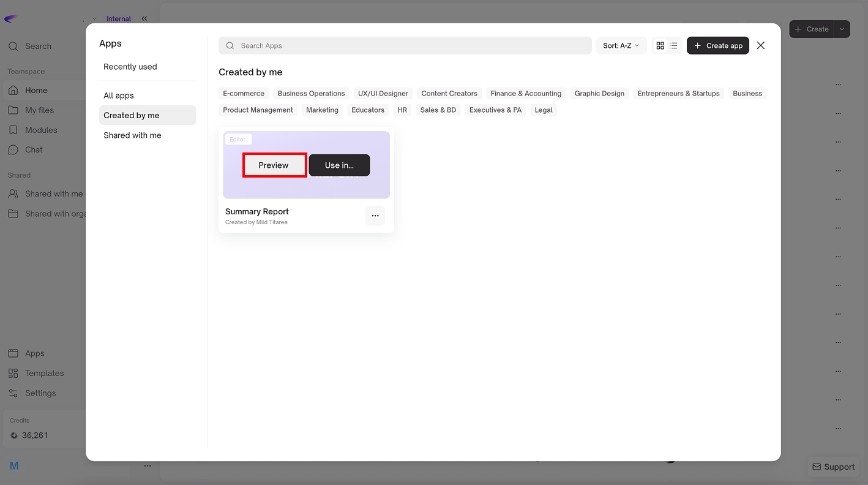Image resolution: width=868 pixels, height=485 pixels.
Task: Switch to list view layout
Action: tap(673, 46)
